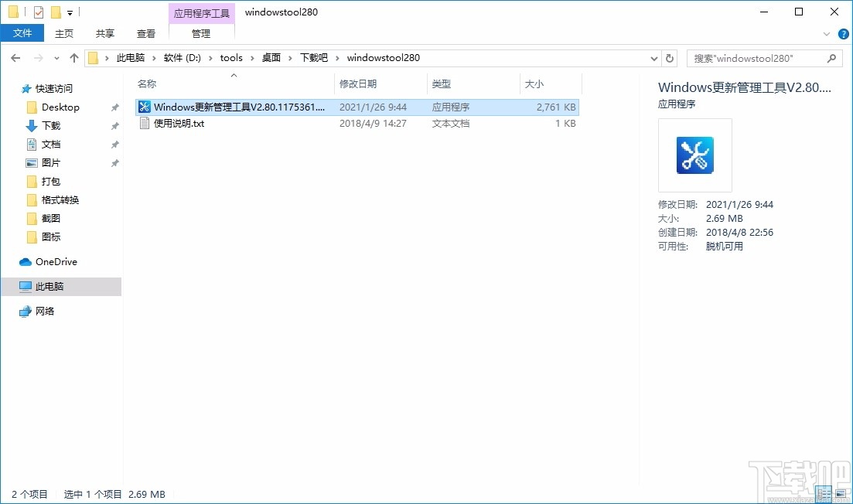Screen dimensions: 853x504
Task: Click the 文本文档 type cell
Action: coord(451,124)
